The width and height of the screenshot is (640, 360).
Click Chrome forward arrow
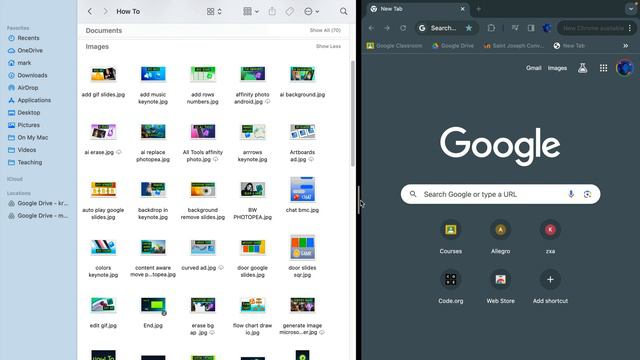[x=387, y=28]
